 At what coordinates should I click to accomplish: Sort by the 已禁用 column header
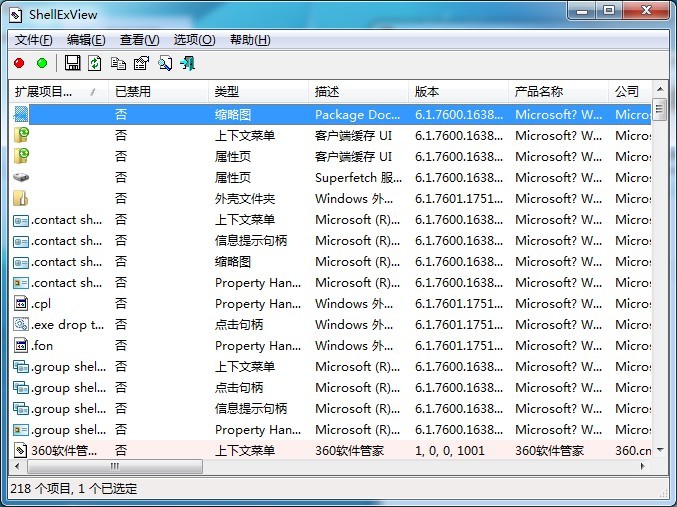pyautogui.click(x=158, y=91)
